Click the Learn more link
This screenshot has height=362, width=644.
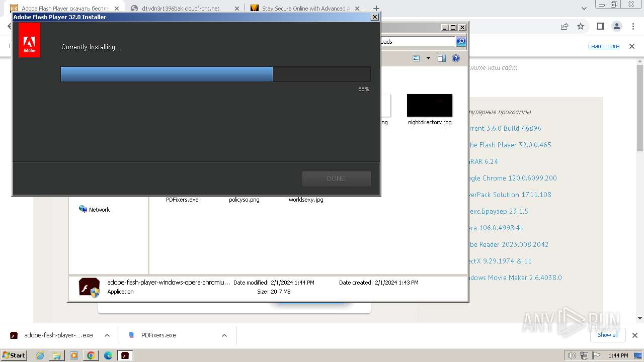(604, 46)
